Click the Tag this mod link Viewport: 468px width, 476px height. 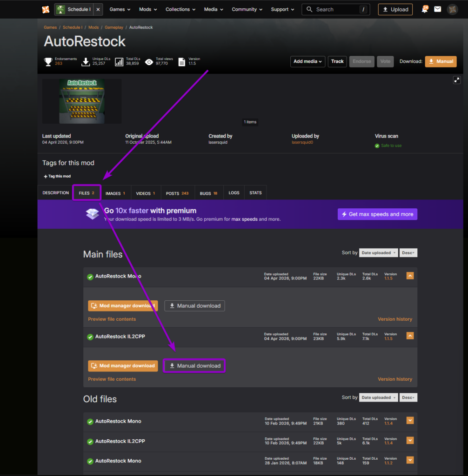(57, 176)
